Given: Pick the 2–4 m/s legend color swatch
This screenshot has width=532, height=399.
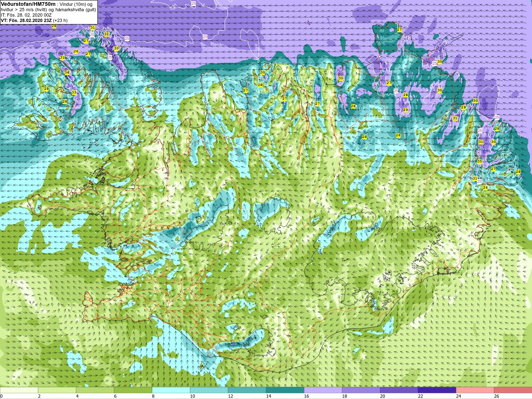Looking at the screenshot, I should (57, 391).
